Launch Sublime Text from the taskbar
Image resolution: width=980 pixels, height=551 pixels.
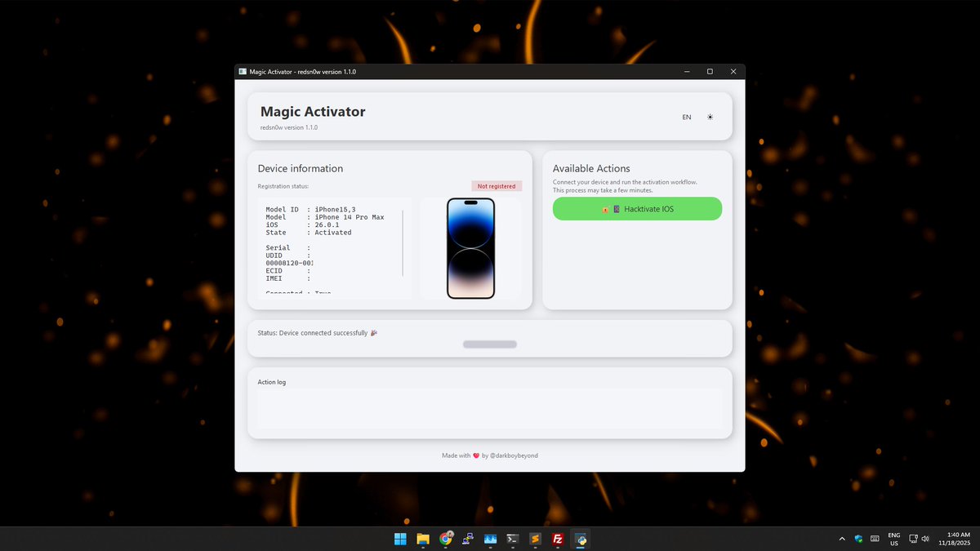click(534, 539)
